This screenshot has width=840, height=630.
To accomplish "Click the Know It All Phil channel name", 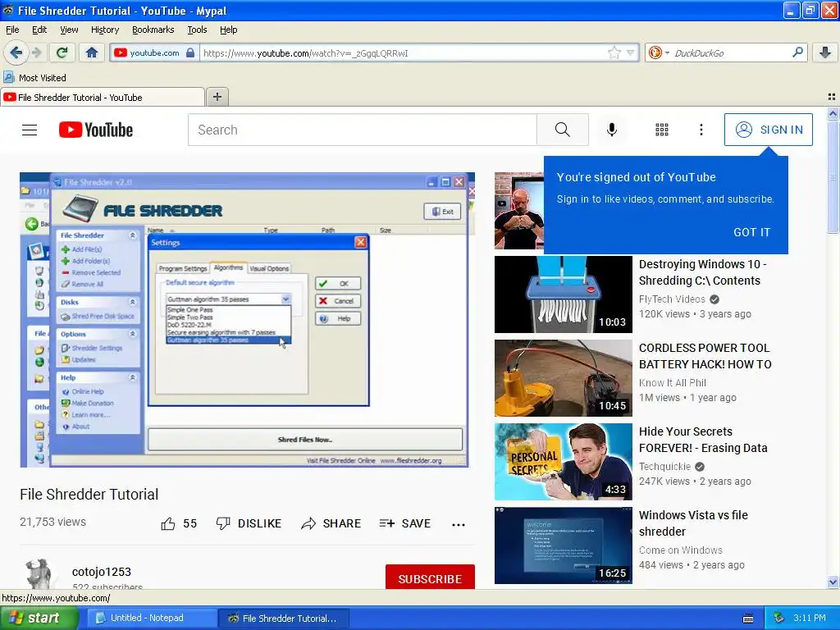I will [673, 382].
